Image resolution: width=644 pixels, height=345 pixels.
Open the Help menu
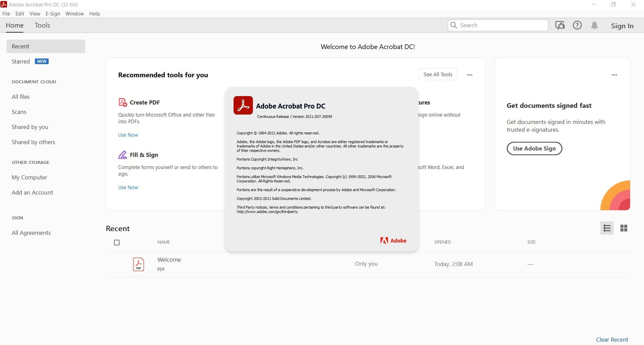click(94, 14)
